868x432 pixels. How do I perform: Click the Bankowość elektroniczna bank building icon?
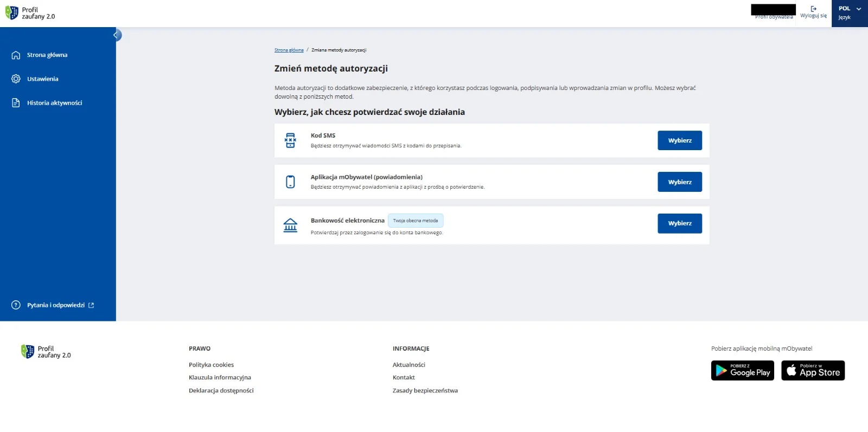pos(290,225)
